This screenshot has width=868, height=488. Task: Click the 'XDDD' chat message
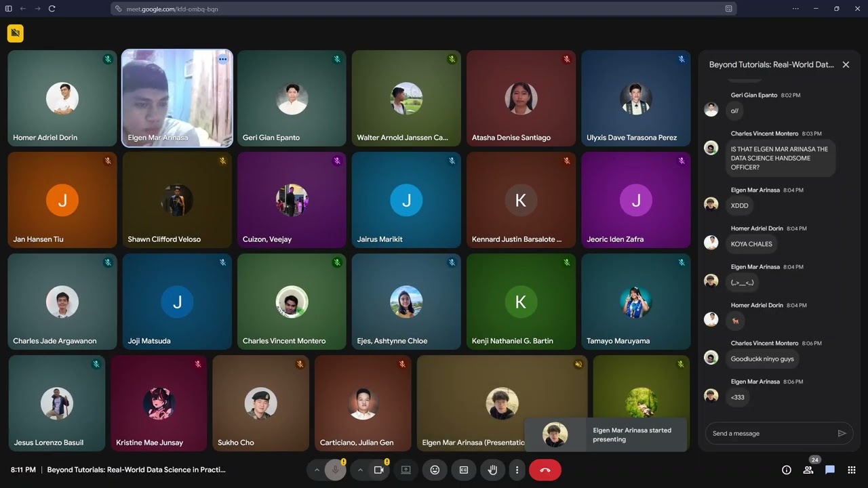coord(739,205)
